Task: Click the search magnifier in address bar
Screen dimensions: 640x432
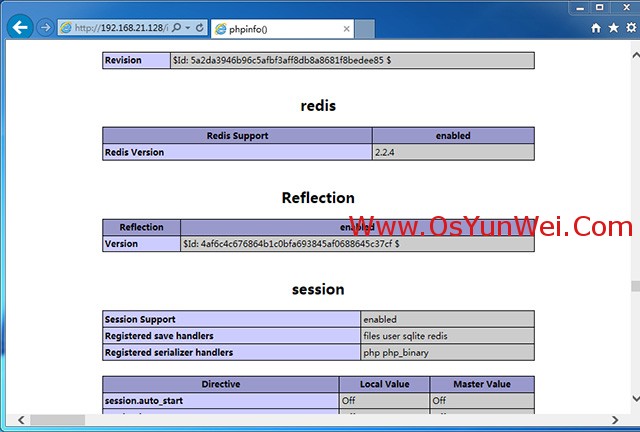Action: 176,28
